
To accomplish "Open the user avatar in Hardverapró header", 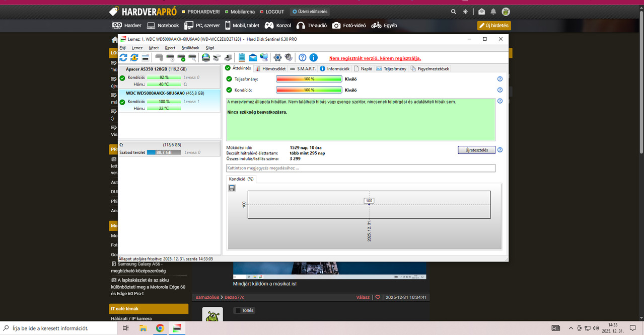I will pyautogui.click(x=506, y=12).
